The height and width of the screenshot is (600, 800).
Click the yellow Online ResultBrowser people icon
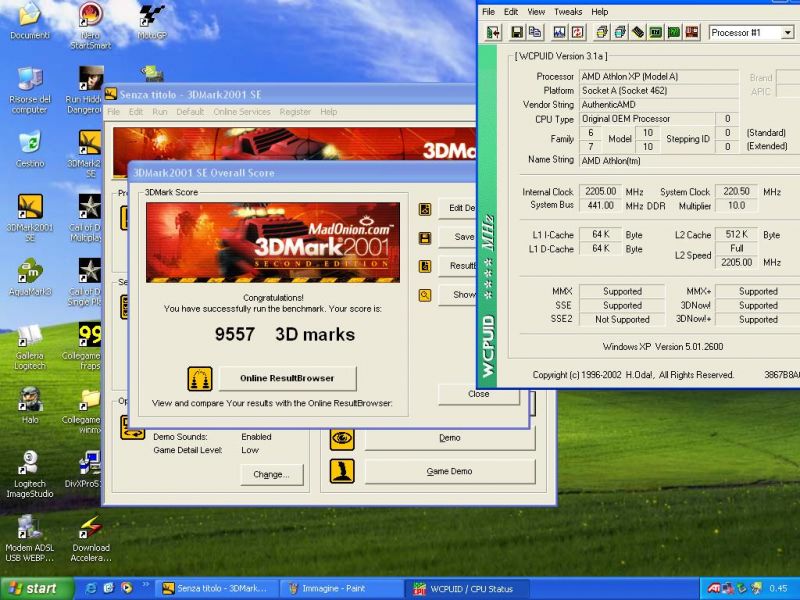point(200,379)
